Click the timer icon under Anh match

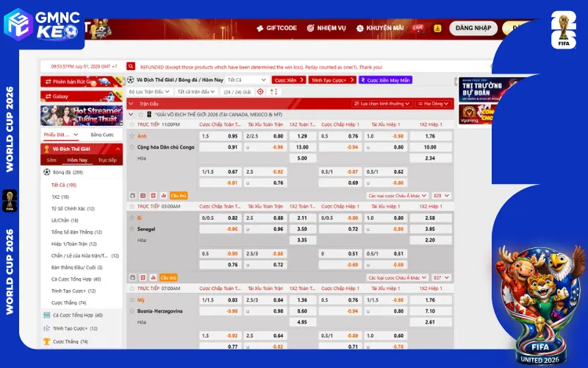click(x=132, y=196)
